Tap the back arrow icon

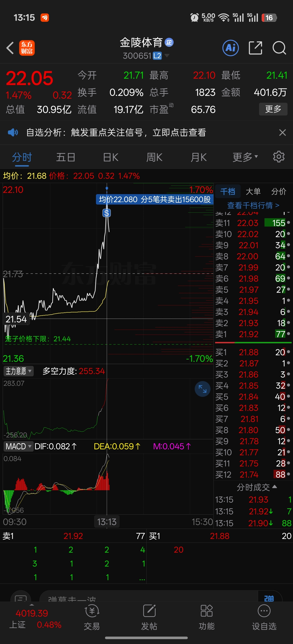(10, 48)
